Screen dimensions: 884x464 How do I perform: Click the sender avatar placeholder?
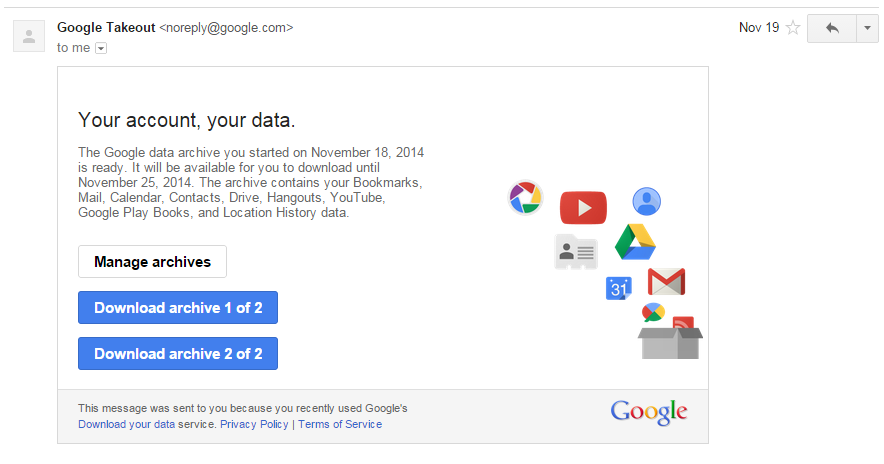29,36
